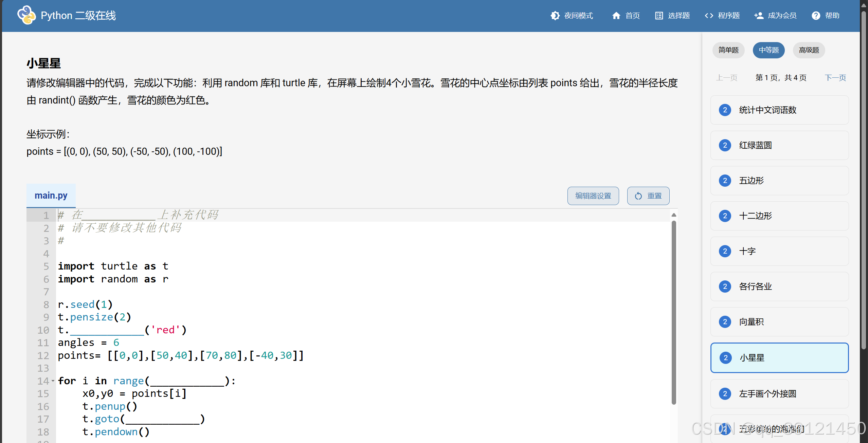868x443 pixels.
Task: Select the medium questions (中等题) filter
Action: 768,50
